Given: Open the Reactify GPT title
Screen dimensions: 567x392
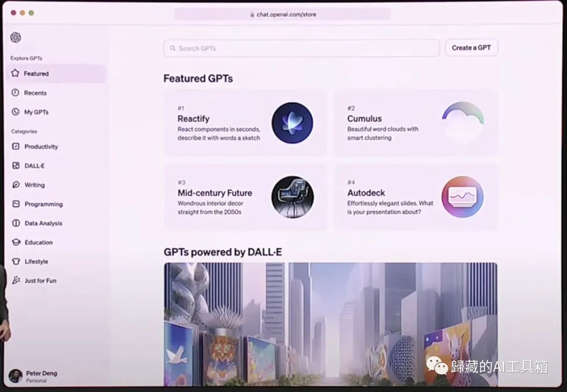Looking at the screenshot, I should tap(193, 119).
